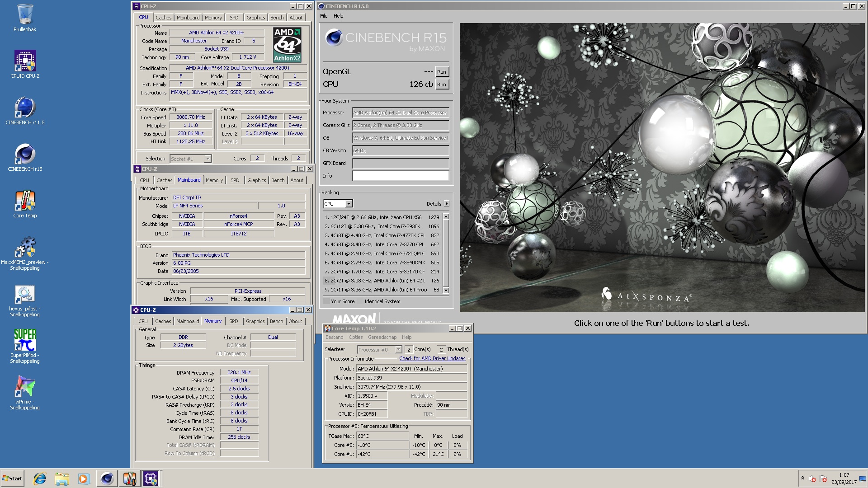Open the SuperPiMod shortcut icon
Viewport: 868px width, 488px height.
(25, 347)
